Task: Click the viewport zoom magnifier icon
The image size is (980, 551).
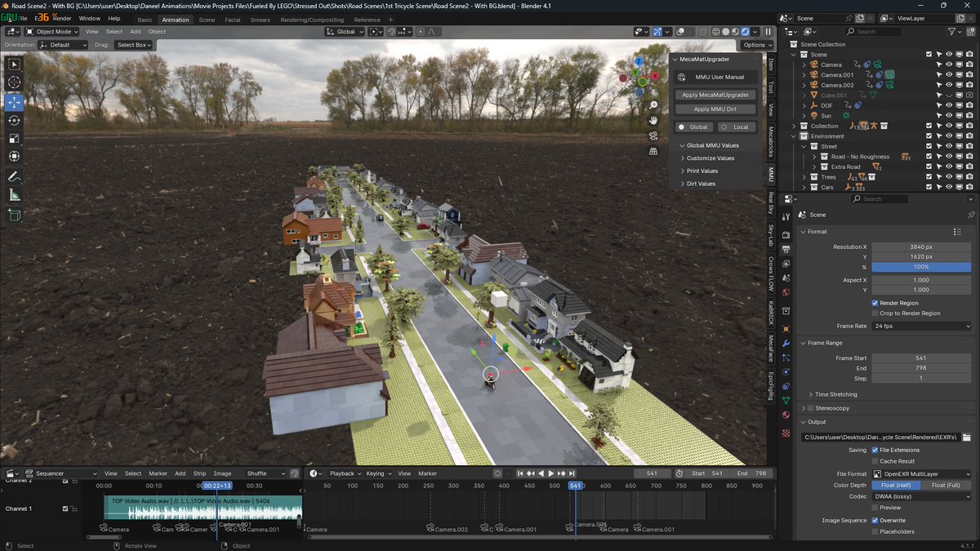Action: (x=653, y=106)
